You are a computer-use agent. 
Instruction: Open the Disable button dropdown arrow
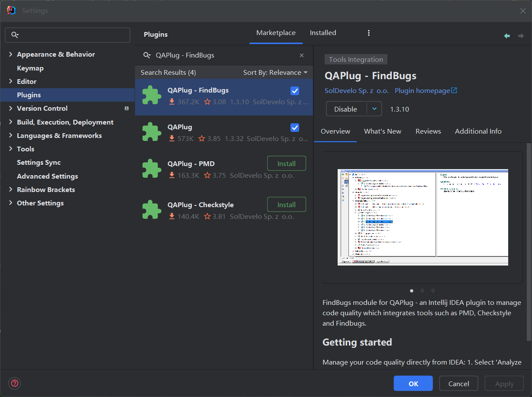click(x=374, y=109)
